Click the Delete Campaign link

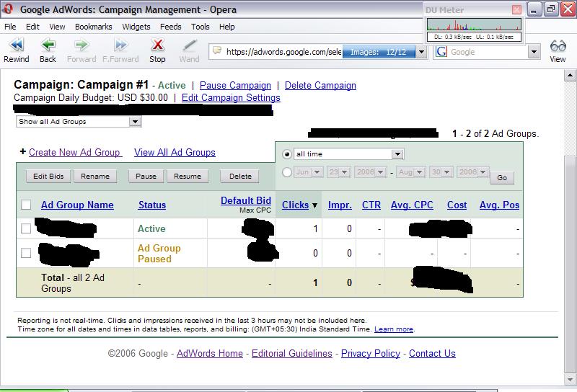[320, 85]
